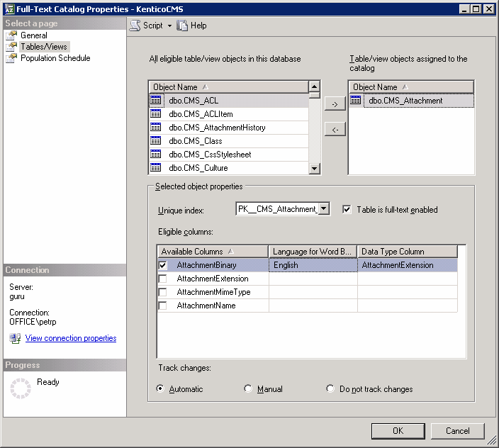Click the Cancel button
The width and height of the screenshot is (499, 448).
457,431
